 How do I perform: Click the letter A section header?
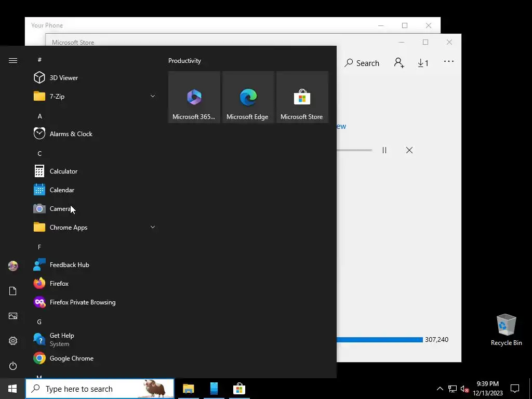(x=39, y=116)
